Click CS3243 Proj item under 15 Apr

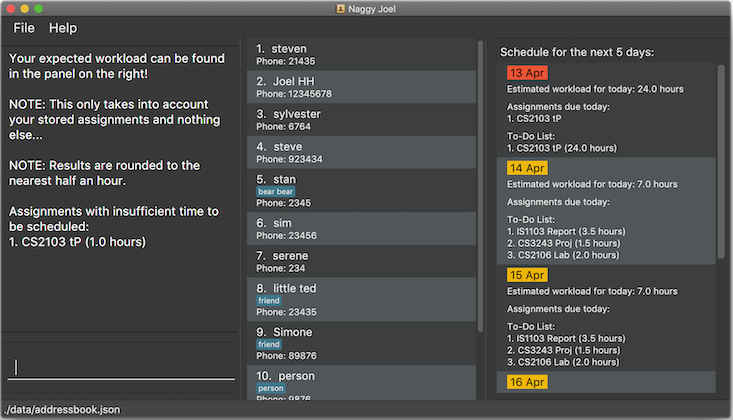coord(564,350)
